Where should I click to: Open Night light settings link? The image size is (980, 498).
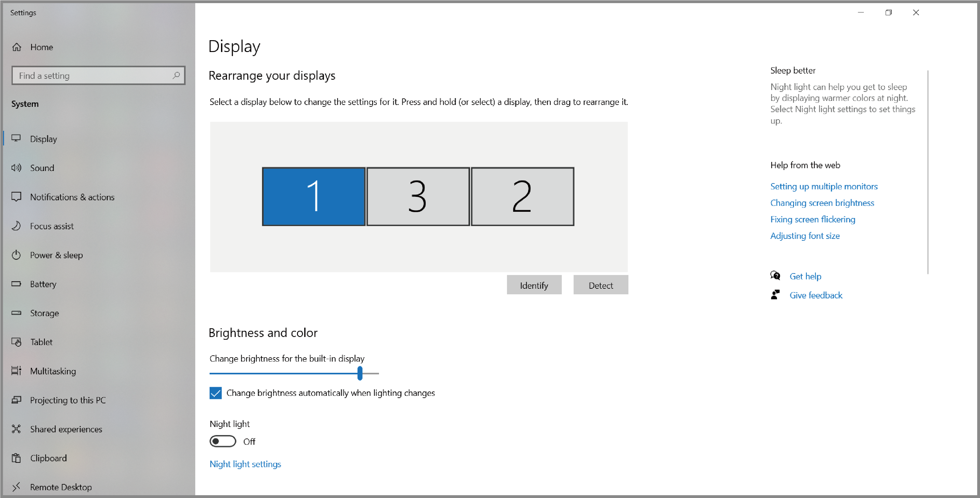[245, 464]
